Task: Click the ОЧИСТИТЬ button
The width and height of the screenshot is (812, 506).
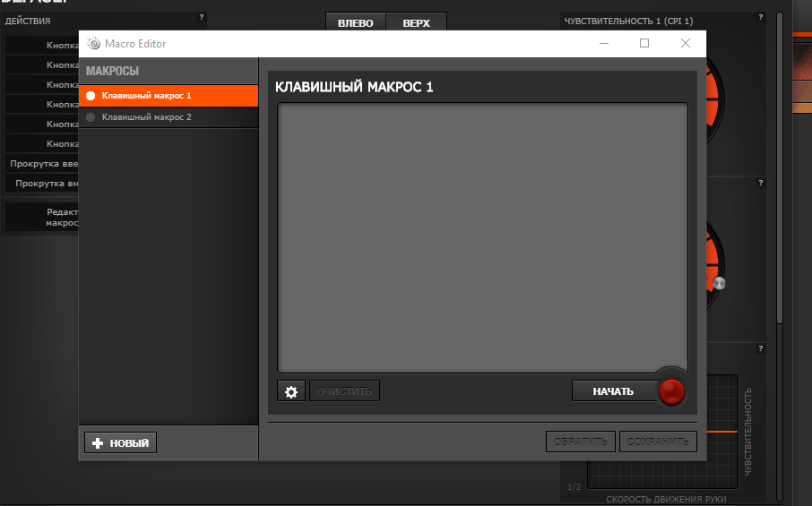Action: [x=344, y=391]
